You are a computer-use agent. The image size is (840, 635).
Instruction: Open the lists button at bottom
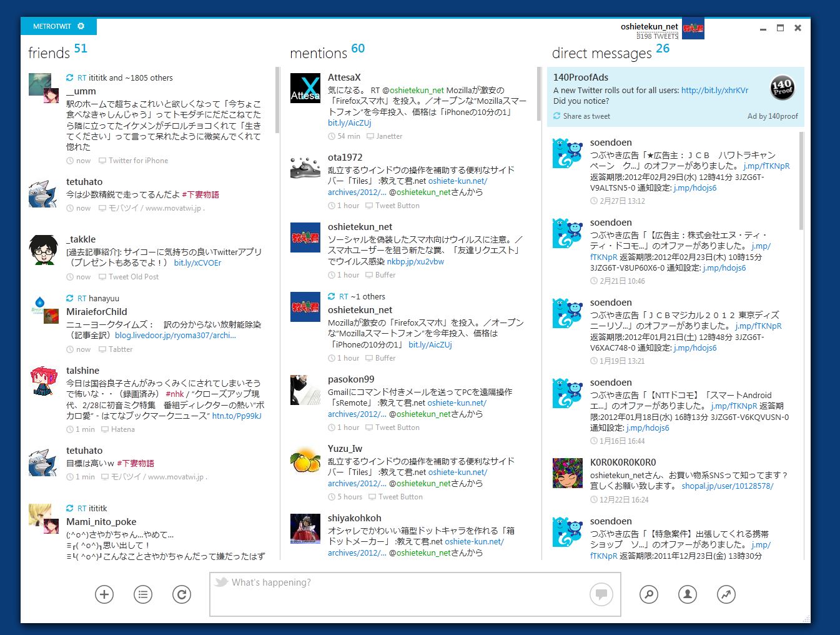pyautogui.click(x=143, y=594)
